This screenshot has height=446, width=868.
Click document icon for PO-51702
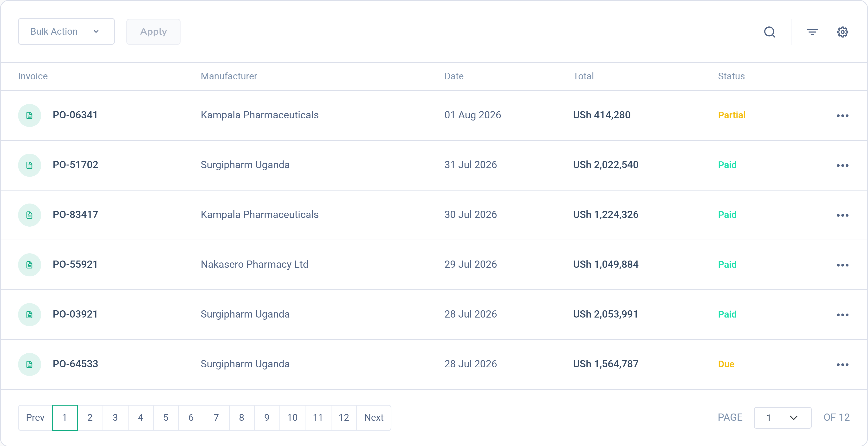coord(30,166)
